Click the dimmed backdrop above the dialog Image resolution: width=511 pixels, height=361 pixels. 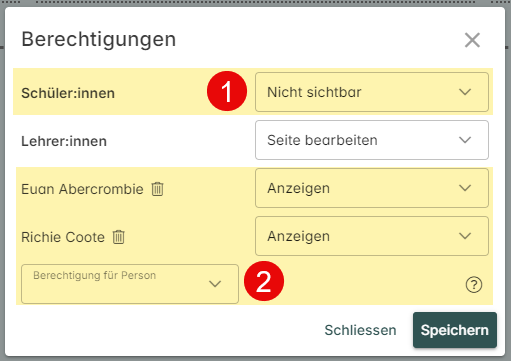(255, 3)
